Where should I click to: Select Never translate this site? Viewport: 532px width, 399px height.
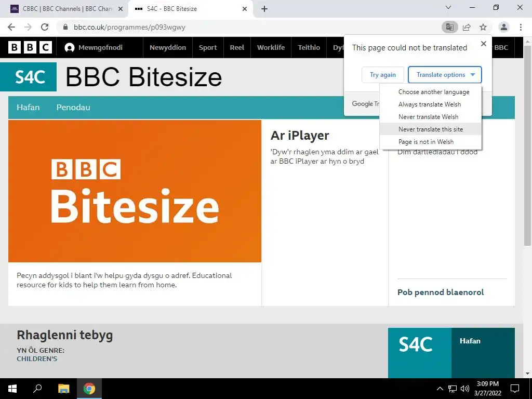[x=431, y=129]
